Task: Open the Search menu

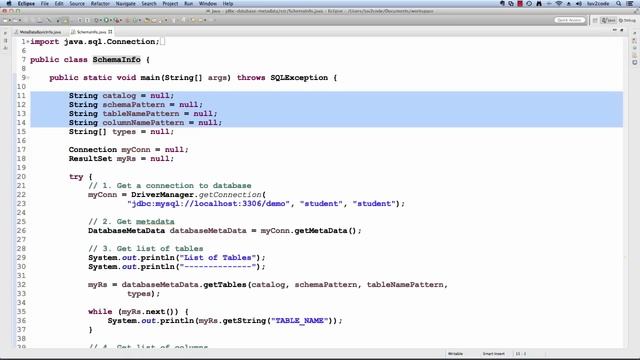Action: pyautogui.click(x=149, y=4)
